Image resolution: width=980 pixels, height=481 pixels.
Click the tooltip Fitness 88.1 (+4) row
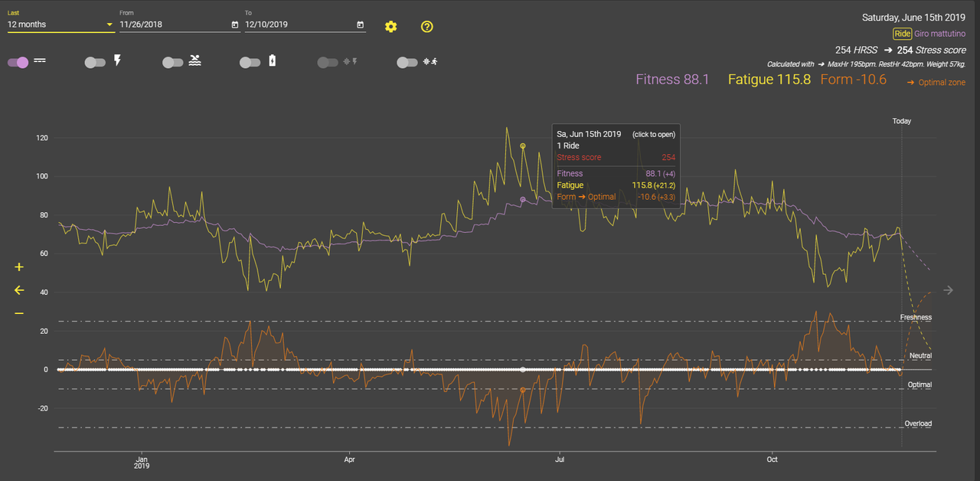pyautogui.click(x=616, y=174)
